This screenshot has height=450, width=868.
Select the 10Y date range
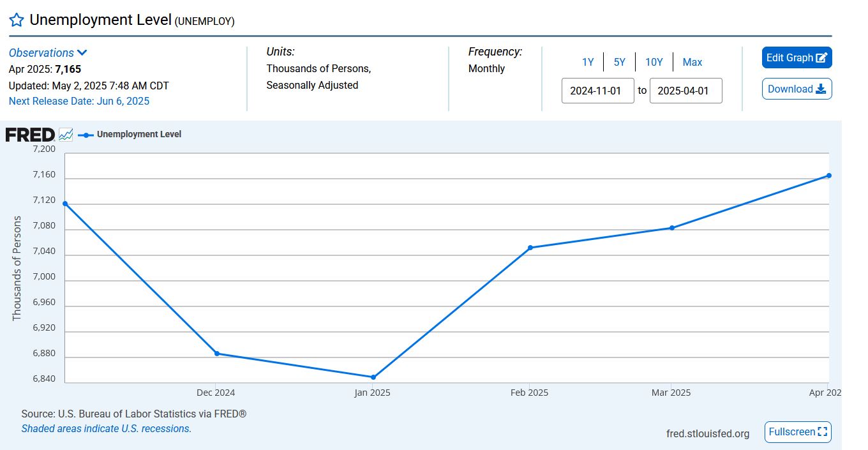[x=654, y=62]
